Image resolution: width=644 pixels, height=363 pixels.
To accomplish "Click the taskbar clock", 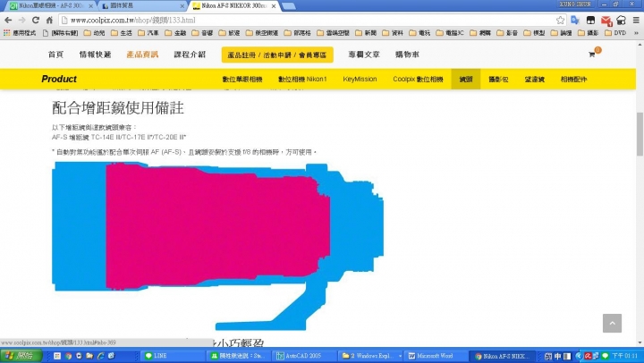I will tap(624, 356).
